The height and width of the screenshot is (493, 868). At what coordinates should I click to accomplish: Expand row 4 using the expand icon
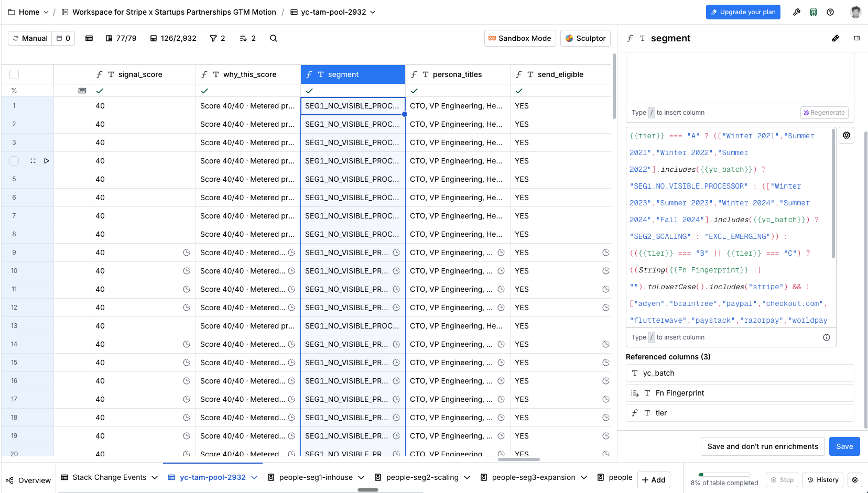tap(33, 161)
